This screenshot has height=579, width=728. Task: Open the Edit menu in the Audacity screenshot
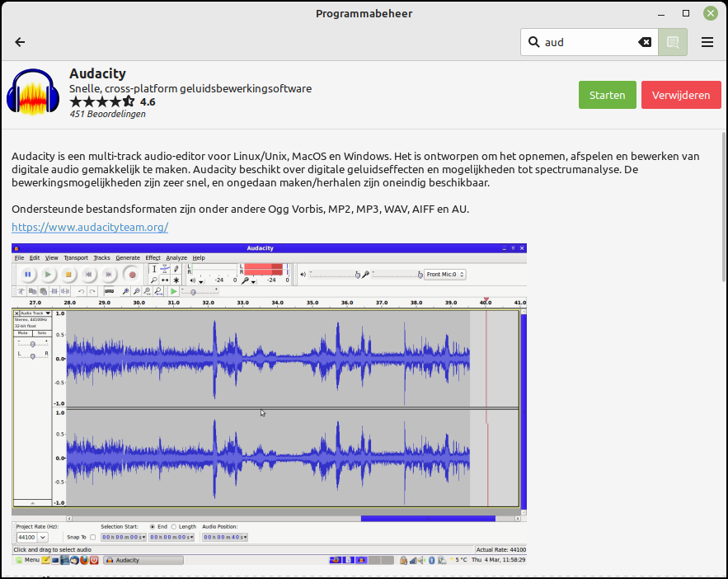35,257
